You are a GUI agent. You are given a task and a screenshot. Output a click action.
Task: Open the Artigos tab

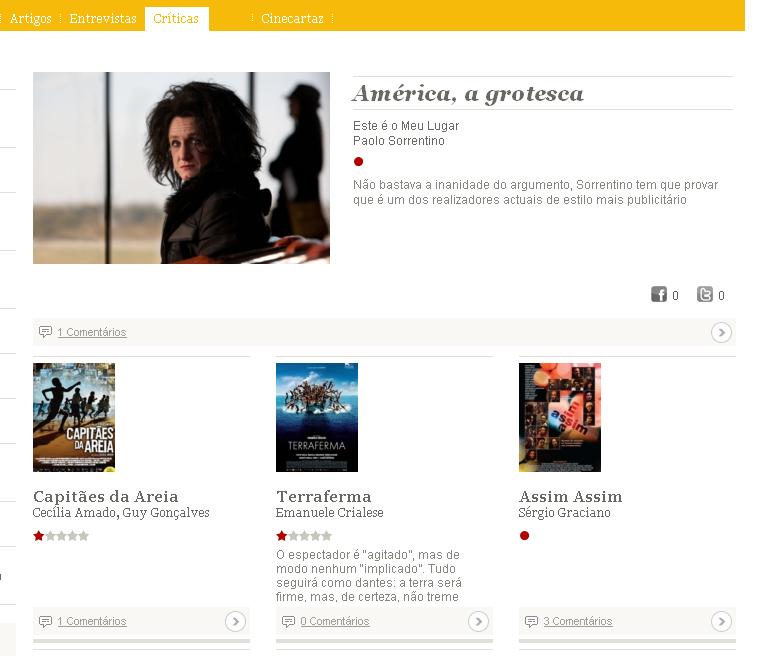(30, 18)
